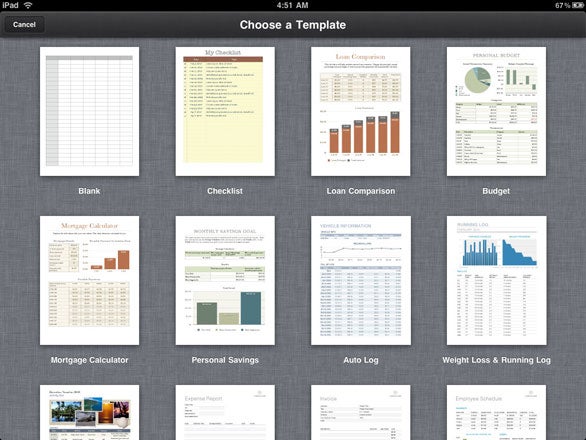Select Weight Loss & Running Log template
Viewport: 586px width, 440px height.
point(496,280)
